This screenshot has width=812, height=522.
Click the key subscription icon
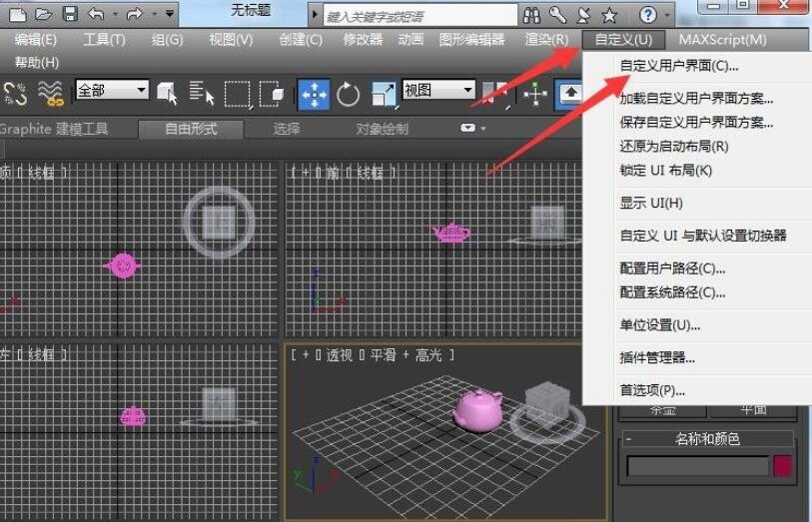(557, 16)
